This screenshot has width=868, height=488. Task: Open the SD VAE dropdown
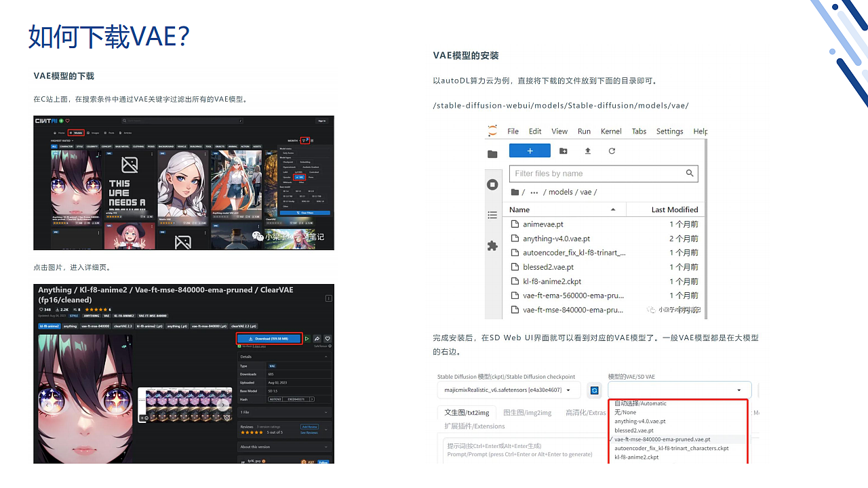click(x=678, y=390)
